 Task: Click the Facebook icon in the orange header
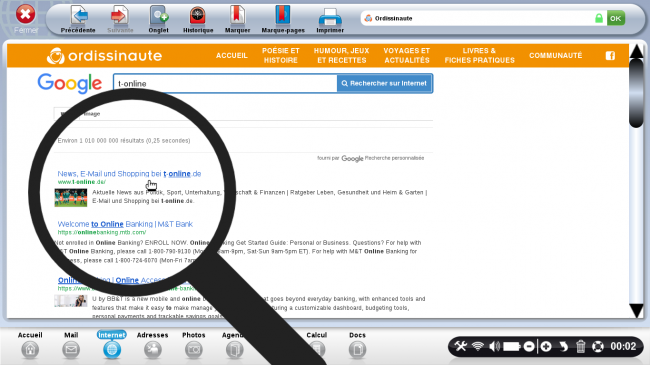pos(610,56)
